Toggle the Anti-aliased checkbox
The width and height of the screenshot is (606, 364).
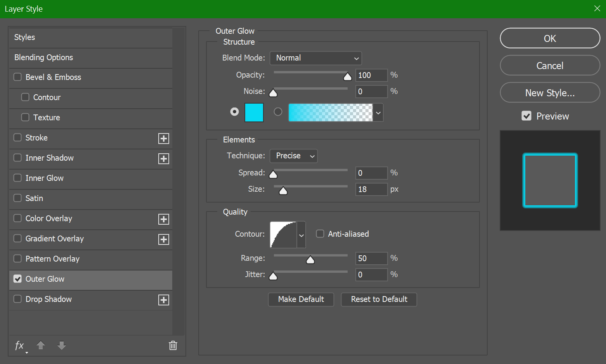(x=320, y=234)
